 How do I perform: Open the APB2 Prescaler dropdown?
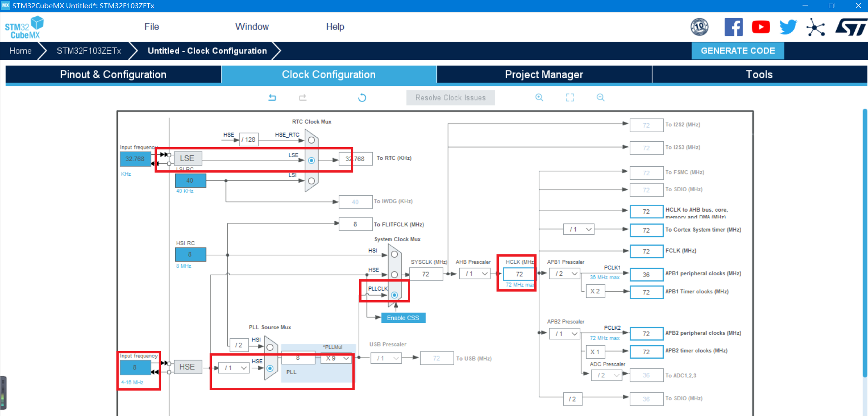pos(564,334)
